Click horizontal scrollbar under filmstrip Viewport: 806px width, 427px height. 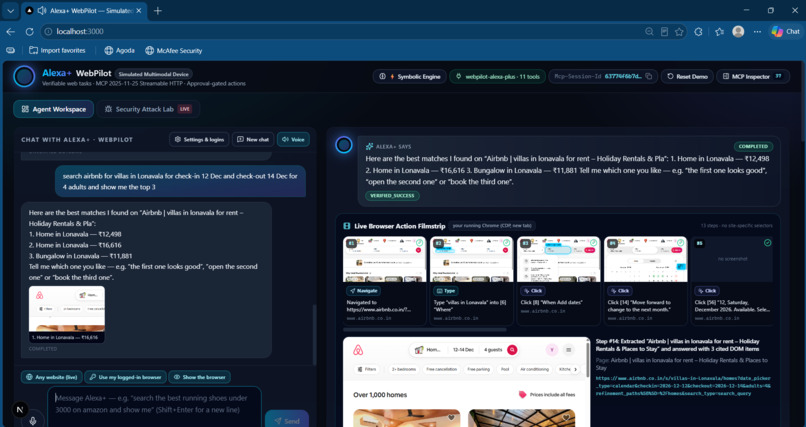tap(425, 329)
